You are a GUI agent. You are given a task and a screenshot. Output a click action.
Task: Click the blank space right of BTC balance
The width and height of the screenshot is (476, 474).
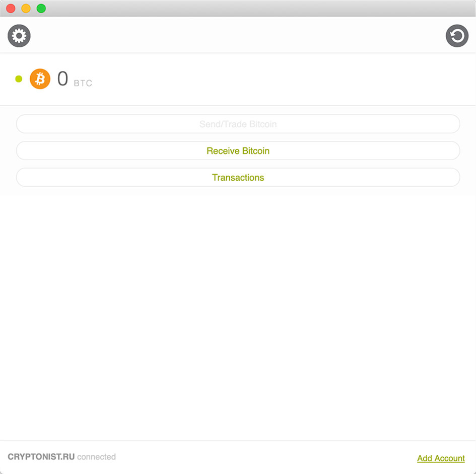click(282, 79)
